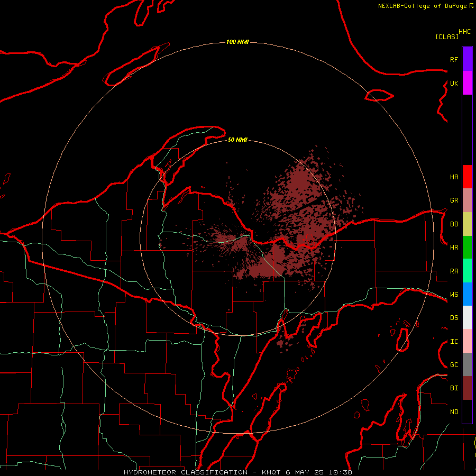
Task: Click the GR legend label
Action: coord(454,200)
